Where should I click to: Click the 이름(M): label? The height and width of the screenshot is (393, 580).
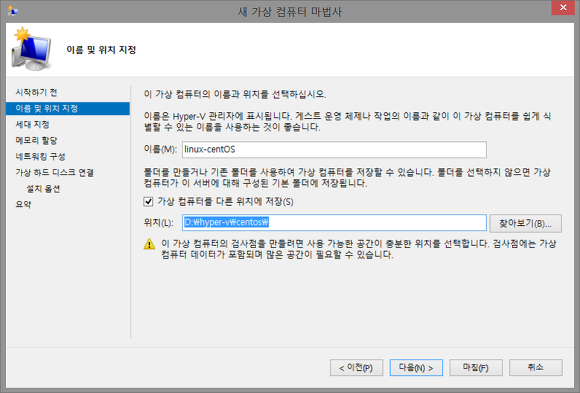point(160,149)
